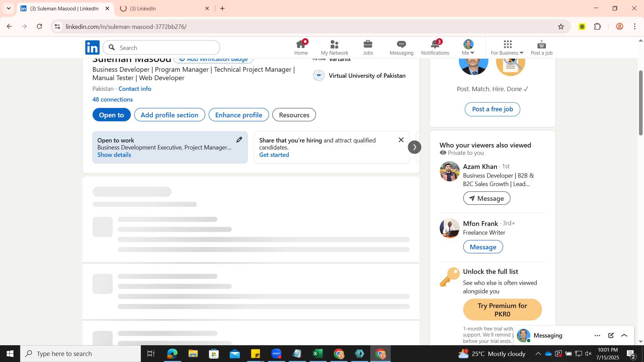View 48 connections

click(x=113, y=100)
